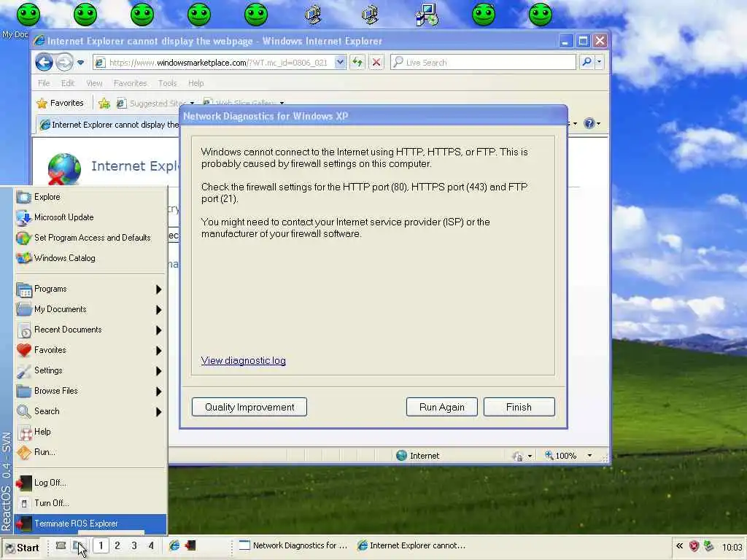Expand hidden tray icons with double-chevron
This screenshot has height=560, width=747.
pos(680,546)
